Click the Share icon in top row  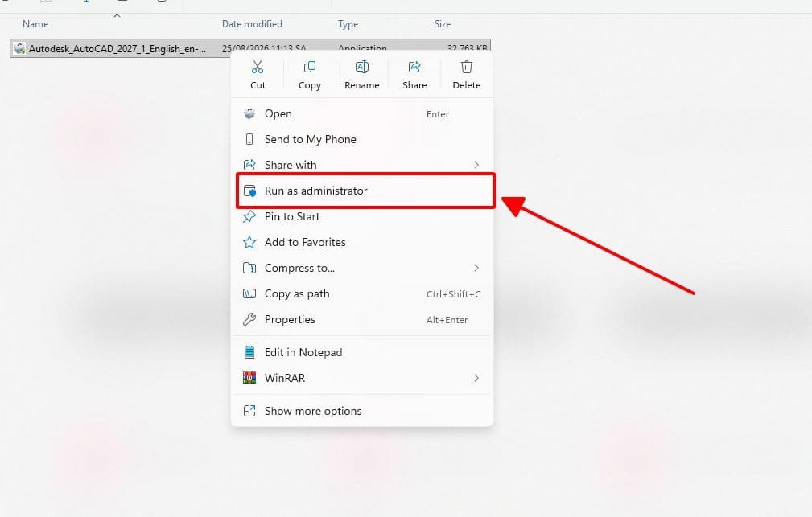(x=414, y=68)
